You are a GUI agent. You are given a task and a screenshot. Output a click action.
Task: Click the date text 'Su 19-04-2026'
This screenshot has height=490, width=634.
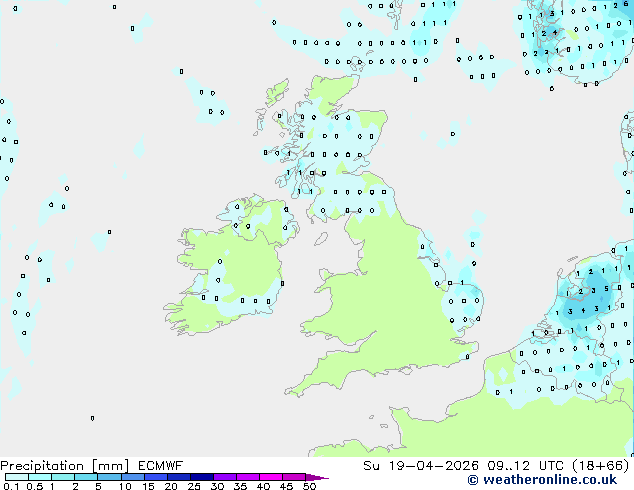coord(421,466)
